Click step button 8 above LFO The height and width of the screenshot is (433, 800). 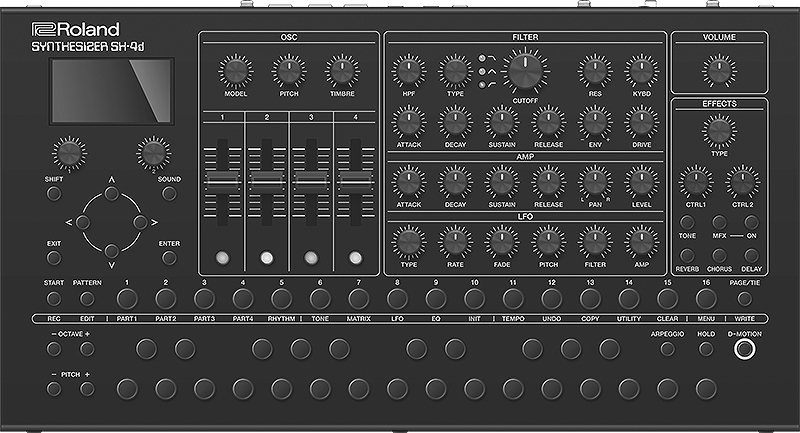coord(397,299)
